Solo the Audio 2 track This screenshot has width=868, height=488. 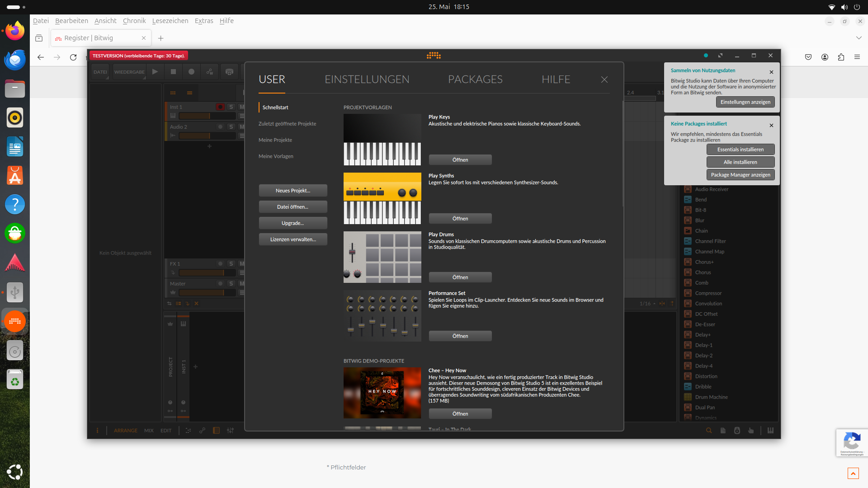(x=231, y=127)
